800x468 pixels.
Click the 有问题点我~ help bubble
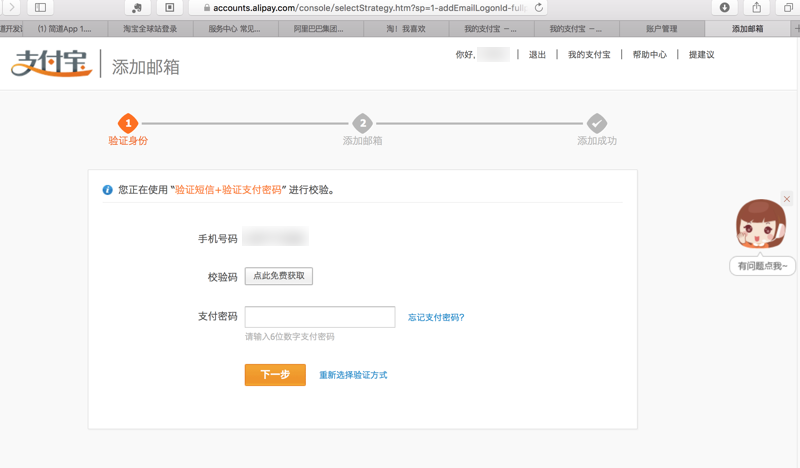762,266
